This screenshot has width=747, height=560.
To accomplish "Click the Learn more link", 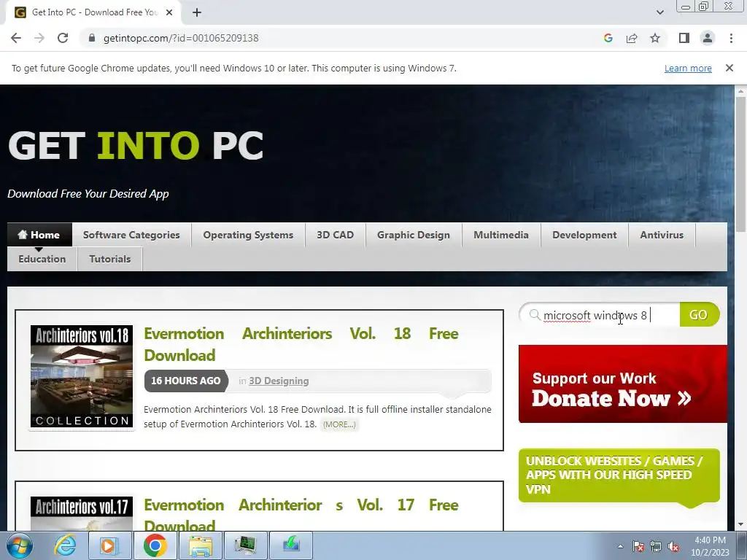I will click(688, 68).
